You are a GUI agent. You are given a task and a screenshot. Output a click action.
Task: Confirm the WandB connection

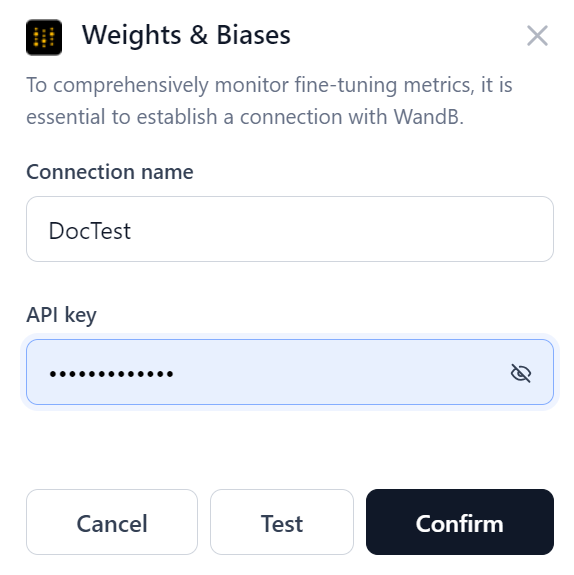tap(460, 522)
